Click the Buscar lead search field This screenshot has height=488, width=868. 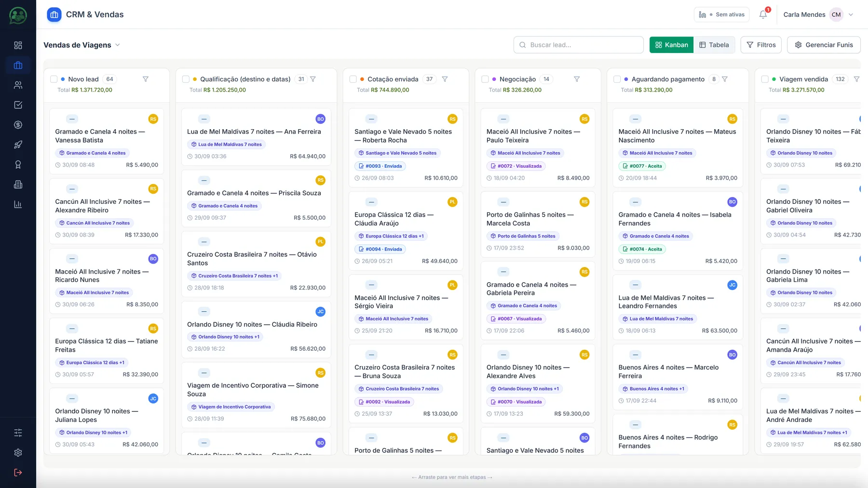tap(579, 45)
